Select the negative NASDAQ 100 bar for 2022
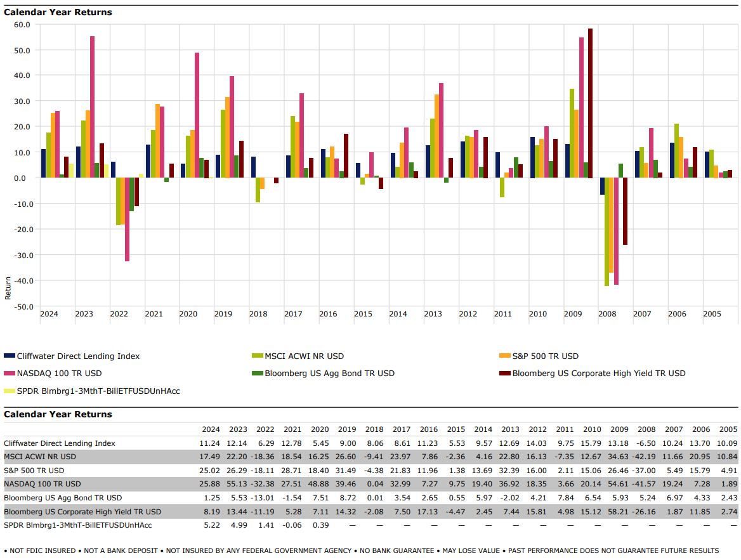741x560 pixels. tap(127, 219)
